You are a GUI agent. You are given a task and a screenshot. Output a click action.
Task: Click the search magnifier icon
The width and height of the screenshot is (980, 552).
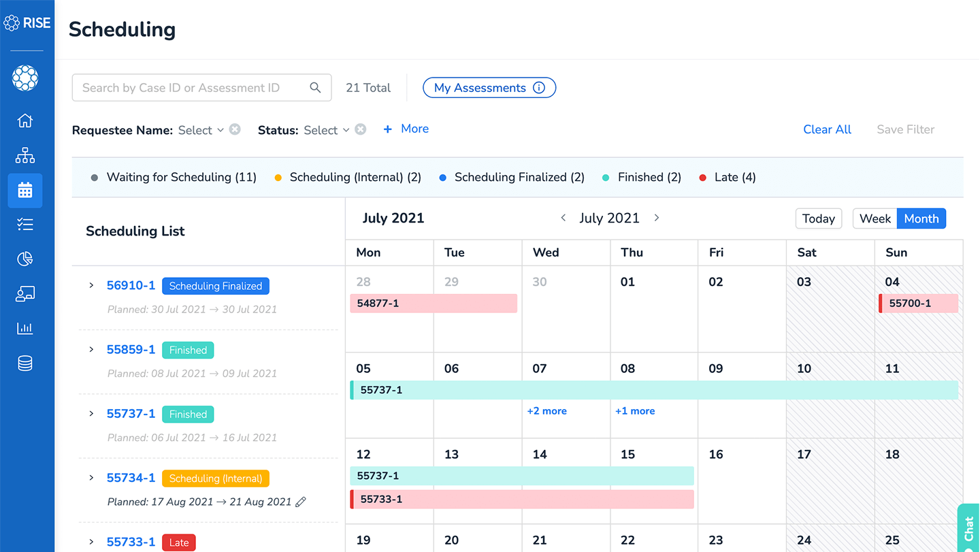(315, 88)
